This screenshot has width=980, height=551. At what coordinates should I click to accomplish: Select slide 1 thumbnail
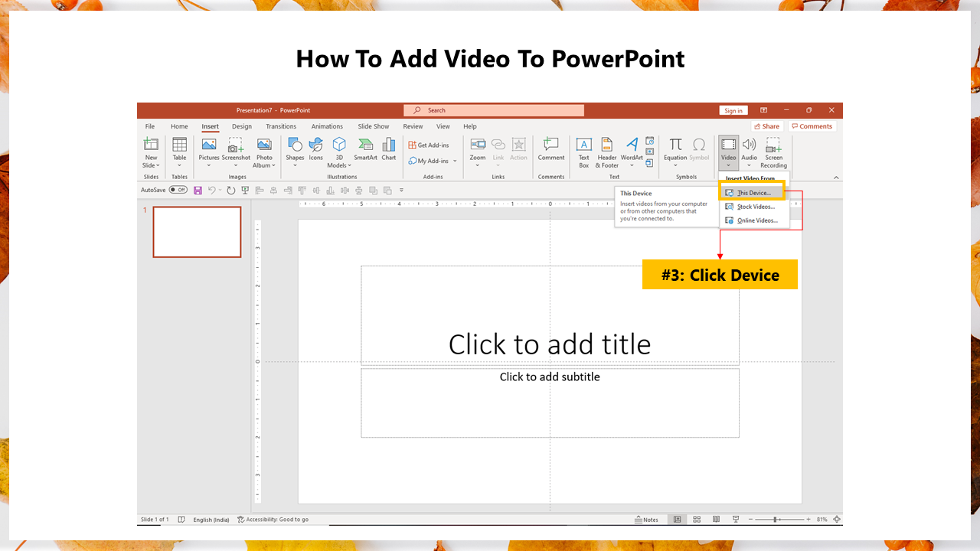coord(197,232)
